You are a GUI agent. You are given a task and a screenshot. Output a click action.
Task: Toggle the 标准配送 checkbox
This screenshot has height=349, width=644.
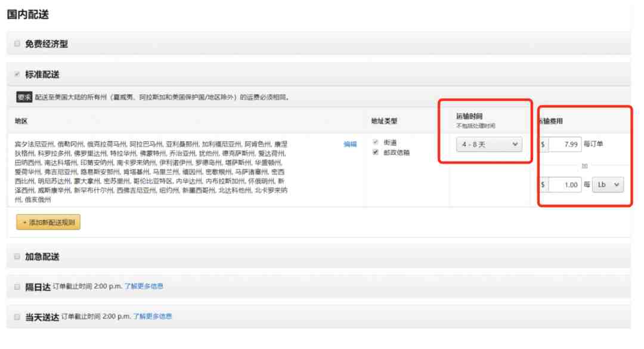(x=17, y=75)
